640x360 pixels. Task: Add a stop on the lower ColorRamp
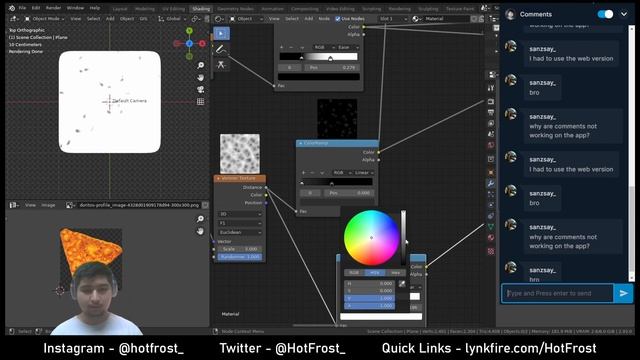click(x=303, y=173)
